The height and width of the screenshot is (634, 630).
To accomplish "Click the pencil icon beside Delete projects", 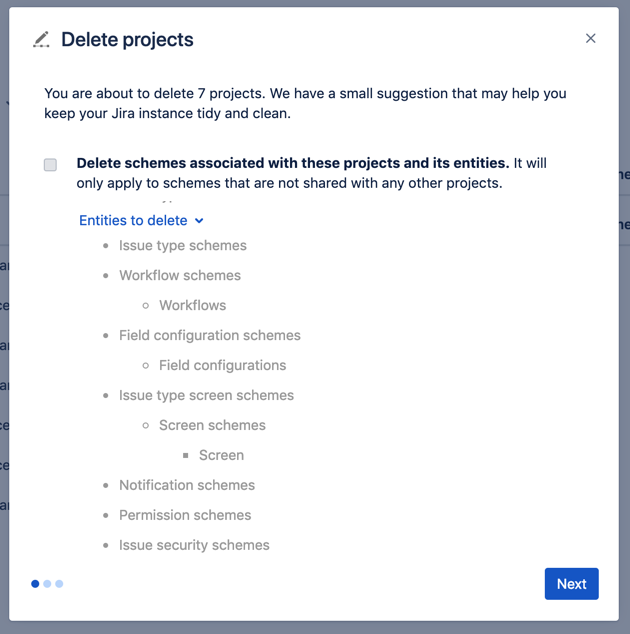I will click(41, 40).
